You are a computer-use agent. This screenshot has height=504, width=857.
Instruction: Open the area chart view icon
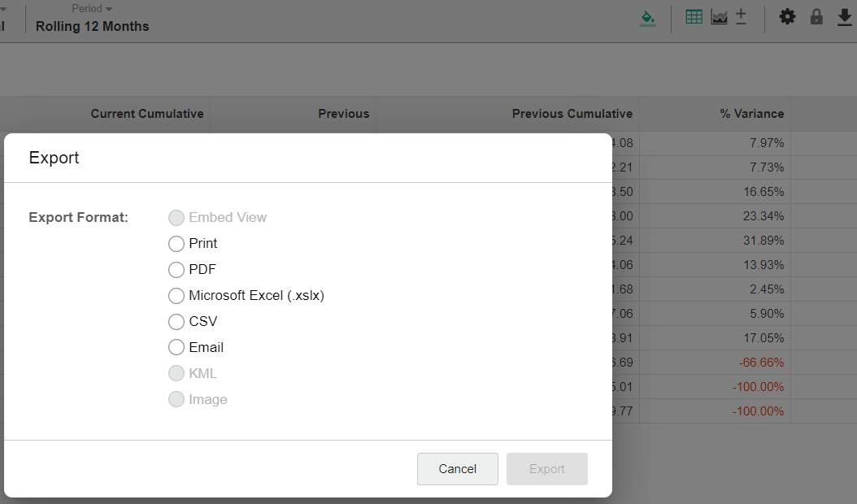[x=719, y=17]
